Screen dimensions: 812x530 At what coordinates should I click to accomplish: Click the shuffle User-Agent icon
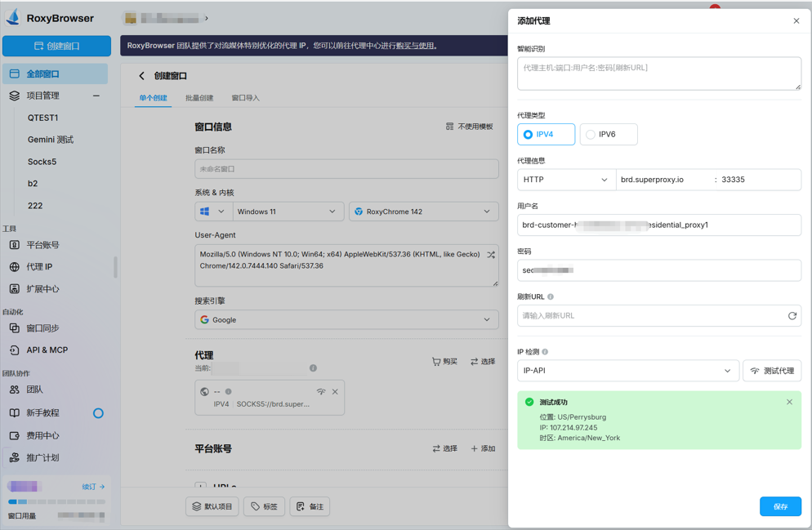pyautogui.click(x=491, y=255)
